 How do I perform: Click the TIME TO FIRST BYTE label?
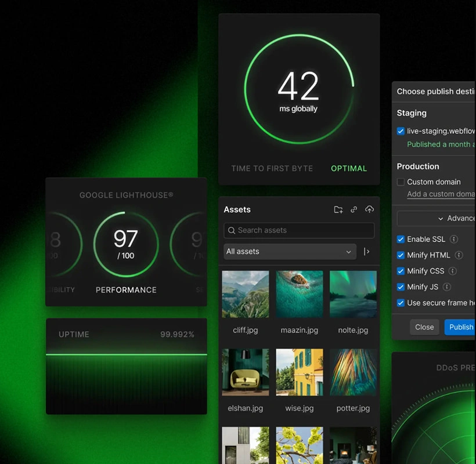pos(272,169)
